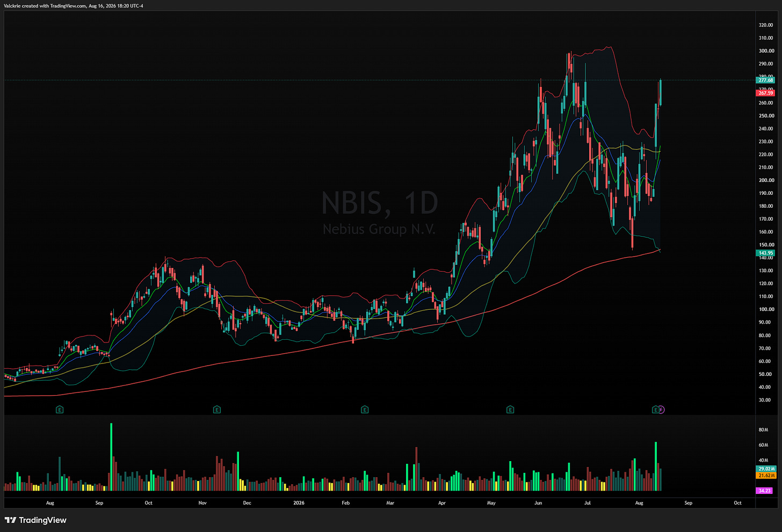
Task: Click the 320.00 price axis label
Action: pyautogui.click(x=766, y=25)
